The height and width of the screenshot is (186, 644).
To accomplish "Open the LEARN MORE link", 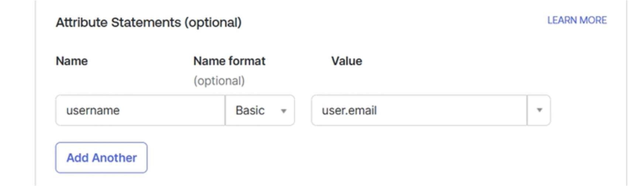I will pyautogui.click(x=577, y=20).
